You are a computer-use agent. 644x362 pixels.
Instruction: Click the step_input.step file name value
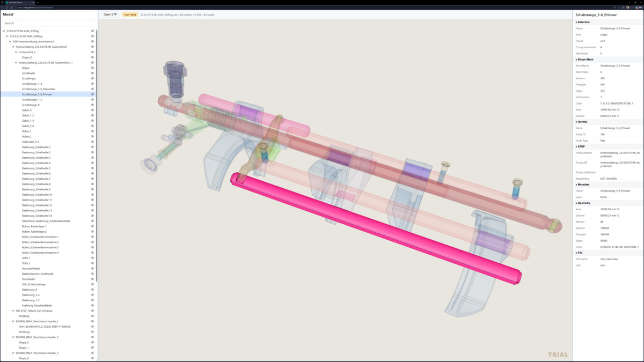click(609, 259)
